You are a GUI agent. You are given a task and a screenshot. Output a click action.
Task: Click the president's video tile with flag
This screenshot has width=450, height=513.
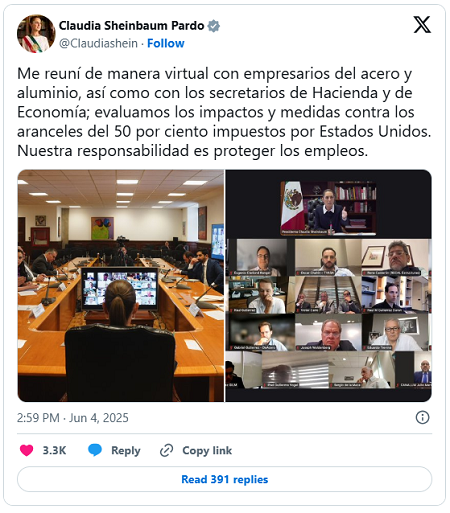tap(328, 208)
